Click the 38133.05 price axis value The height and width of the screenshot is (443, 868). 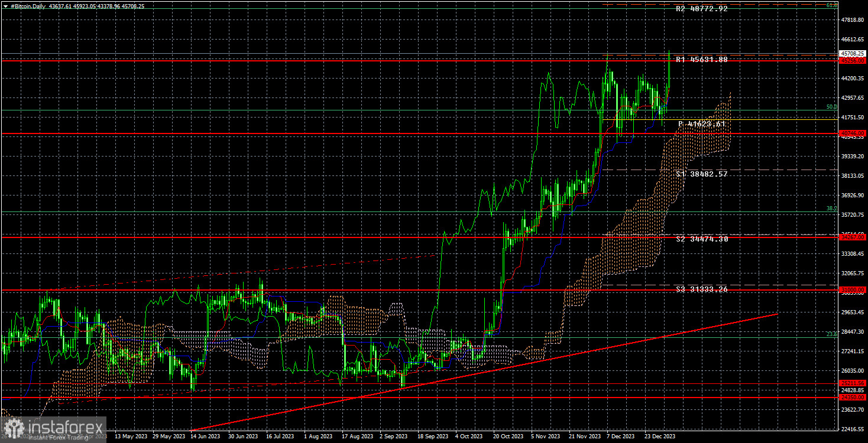[853, 176]
